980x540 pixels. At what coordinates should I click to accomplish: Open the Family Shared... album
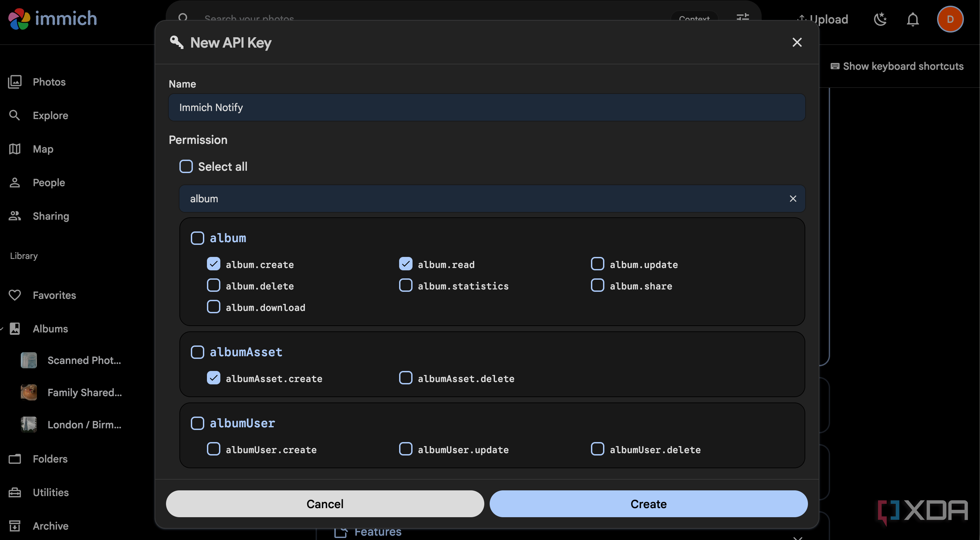(71, 392)
